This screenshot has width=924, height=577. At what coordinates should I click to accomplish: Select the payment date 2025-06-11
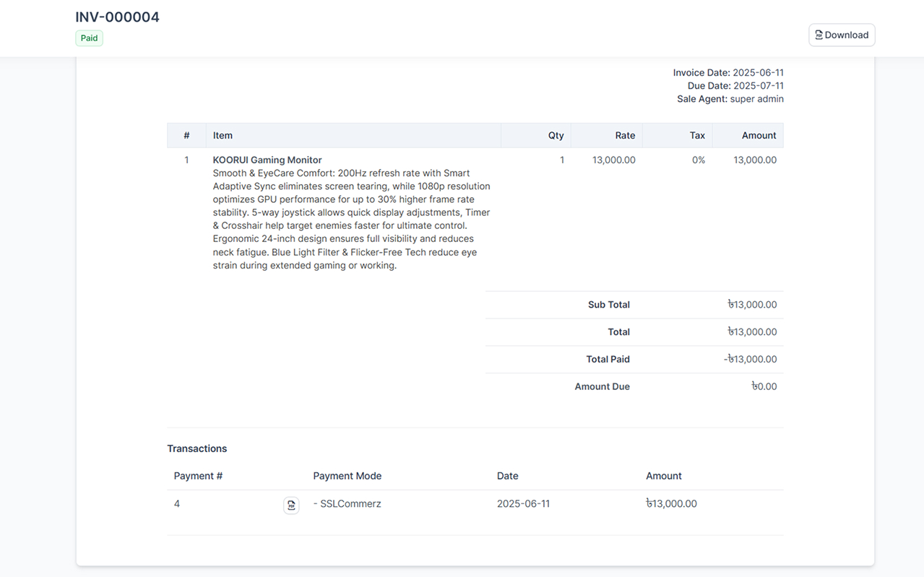pos(523,503)
